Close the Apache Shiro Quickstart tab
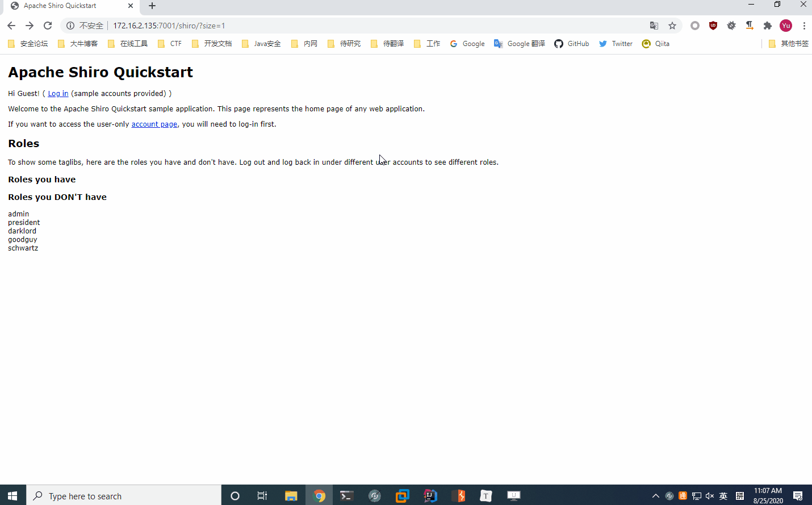 point(131,6)
